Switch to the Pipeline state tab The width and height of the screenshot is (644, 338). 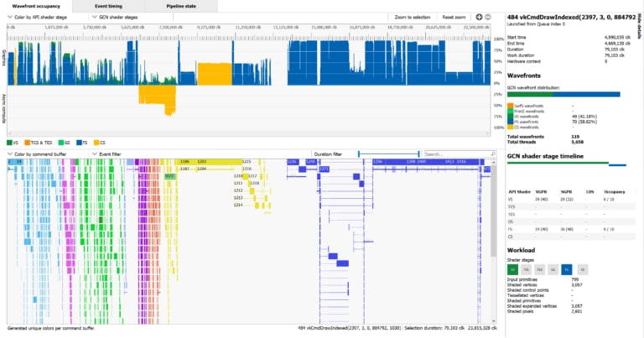181,5
